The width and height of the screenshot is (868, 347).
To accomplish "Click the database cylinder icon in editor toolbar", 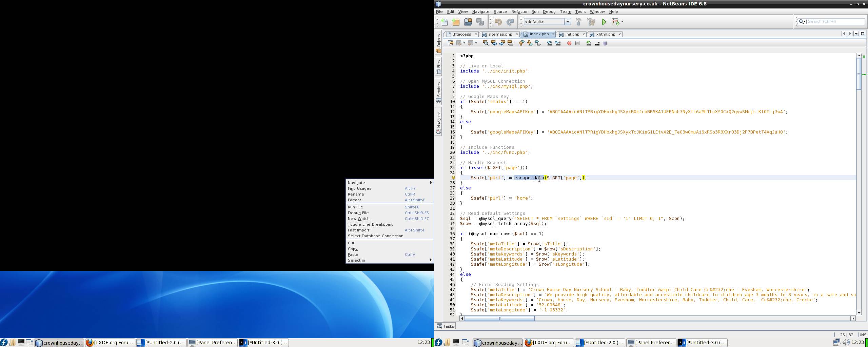I will pos(605,43).
